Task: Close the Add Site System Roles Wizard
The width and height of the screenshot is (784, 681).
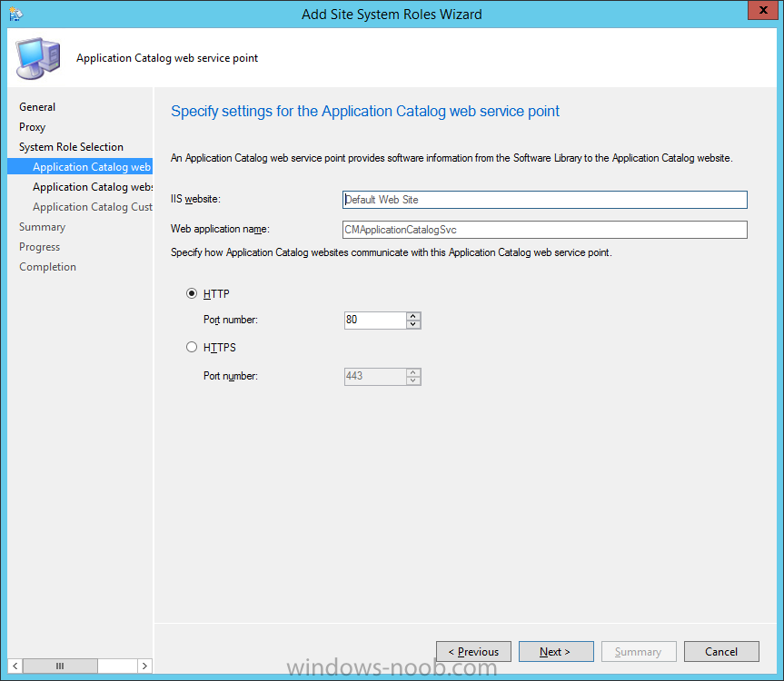Action: tap(763, 10)
